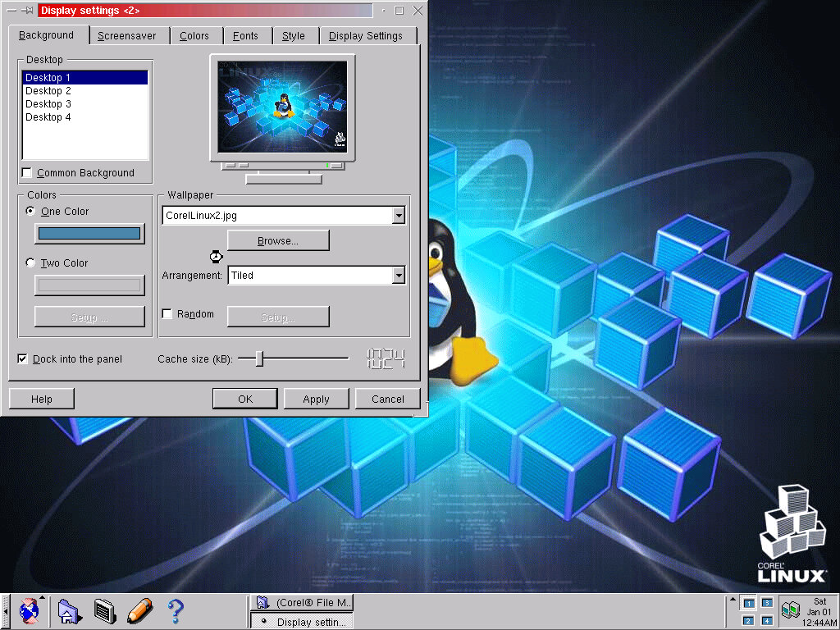Screen dimensions: 840x630
Task: Select the Two Color radio button
Action: click(x=31, y=263)
